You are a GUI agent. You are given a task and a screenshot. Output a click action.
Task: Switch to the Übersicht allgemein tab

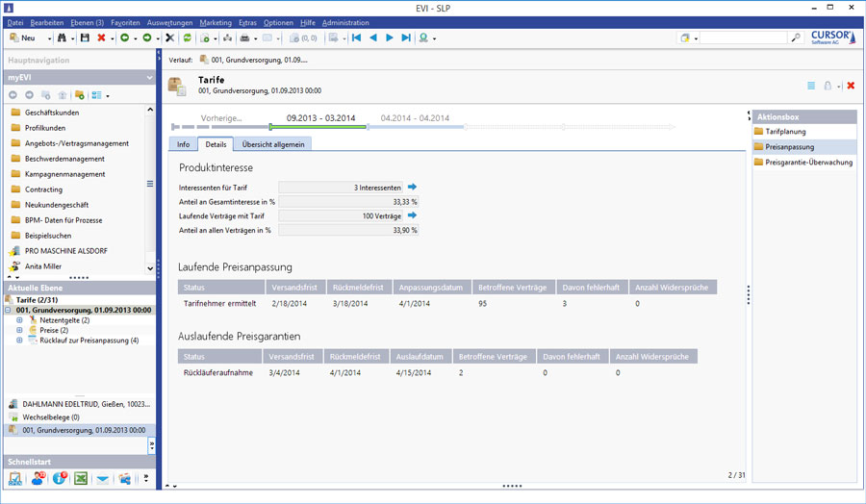point(273,144)
